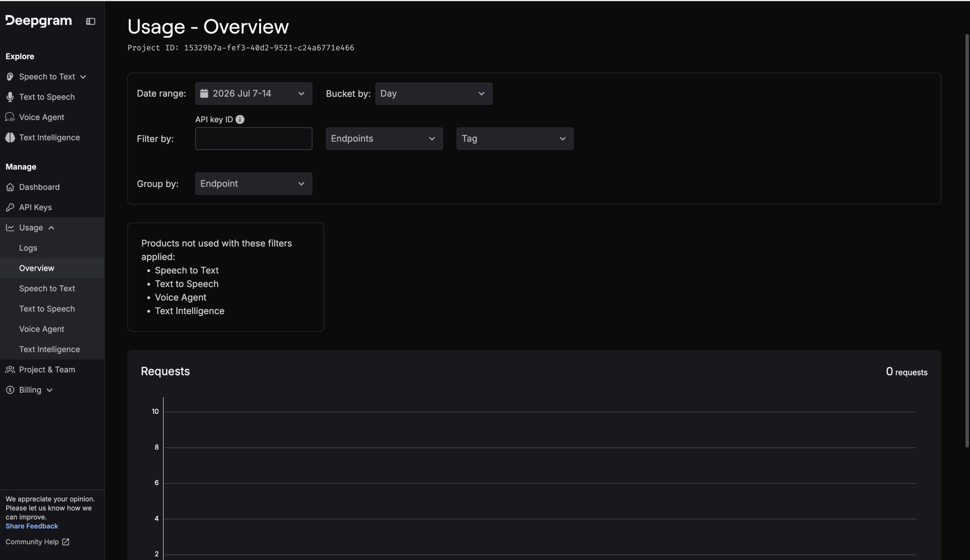
Task: Click the key icon beside API Keys
Action: click(x=10, y=207)
